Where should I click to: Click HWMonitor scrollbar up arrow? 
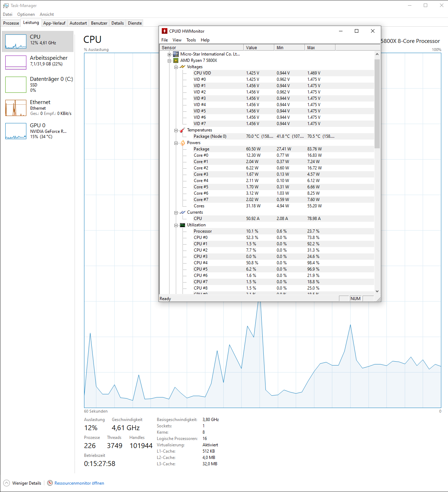[x=377, y=54]
